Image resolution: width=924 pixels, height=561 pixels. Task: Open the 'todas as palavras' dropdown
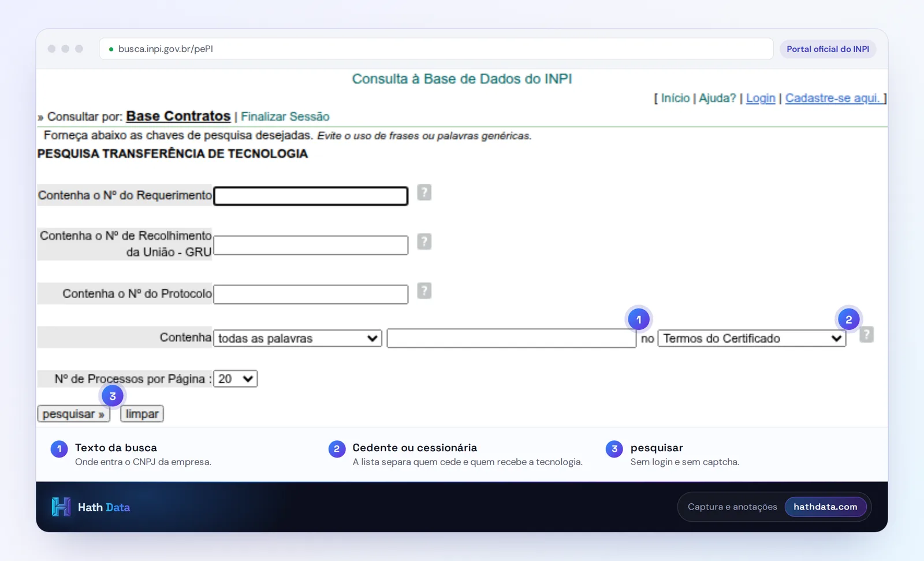(297, 339)
